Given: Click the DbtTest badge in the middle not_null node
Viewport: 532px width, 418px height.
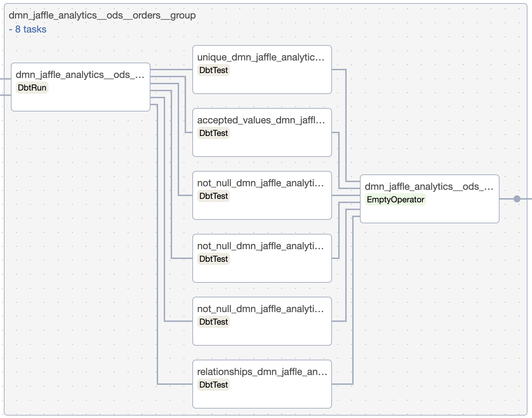Looking at the screenshot, I should [213, 259].
